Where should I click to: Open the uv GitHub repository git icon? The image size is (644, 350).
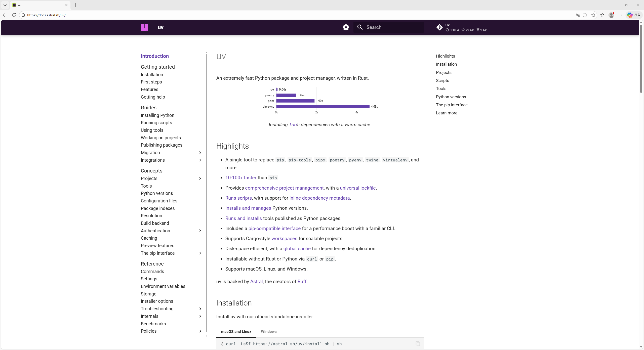pos(439,27)
